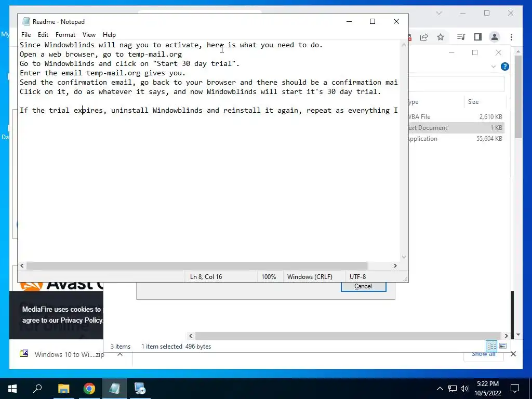Click the Explorer search input box

click(456, 84)
